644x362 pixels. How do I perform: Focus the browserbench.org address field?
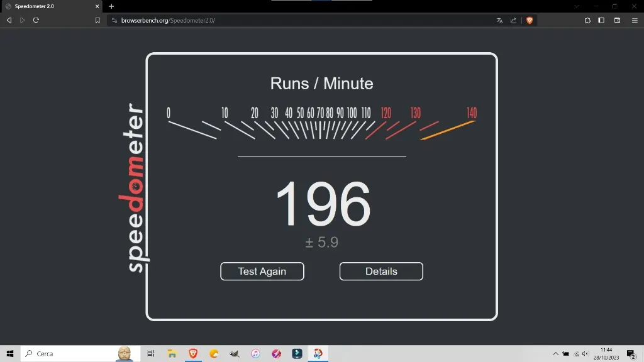click(x=304, y=21)
